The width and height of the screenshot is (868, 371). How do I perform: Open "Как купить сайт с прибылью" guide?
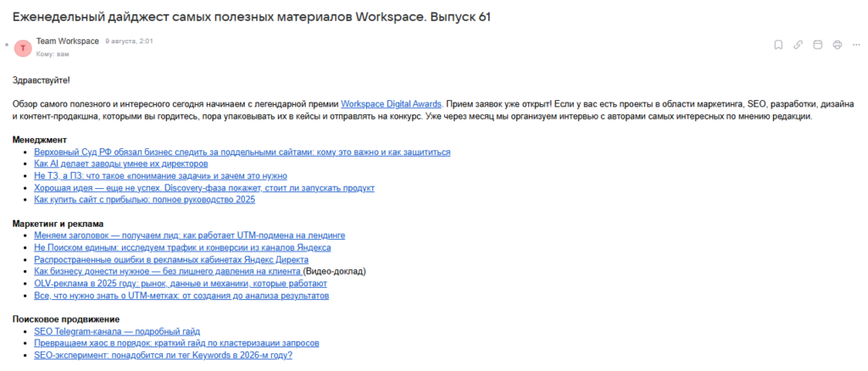144,200
